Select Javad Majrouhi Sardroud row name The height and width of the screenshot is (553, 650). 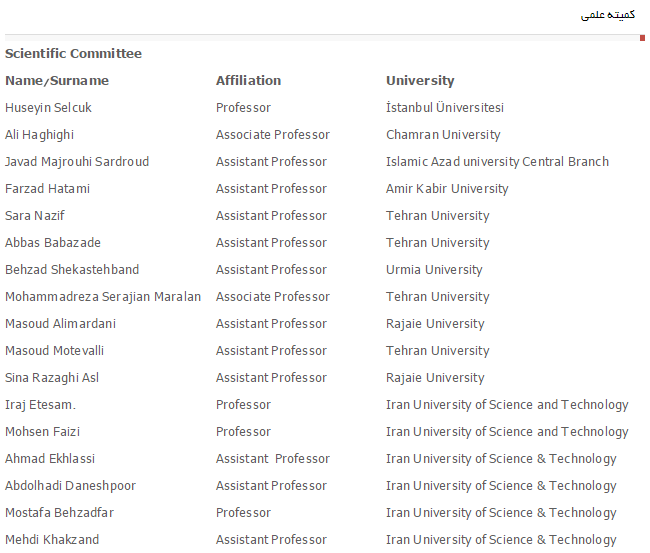(x=77, y=162)
